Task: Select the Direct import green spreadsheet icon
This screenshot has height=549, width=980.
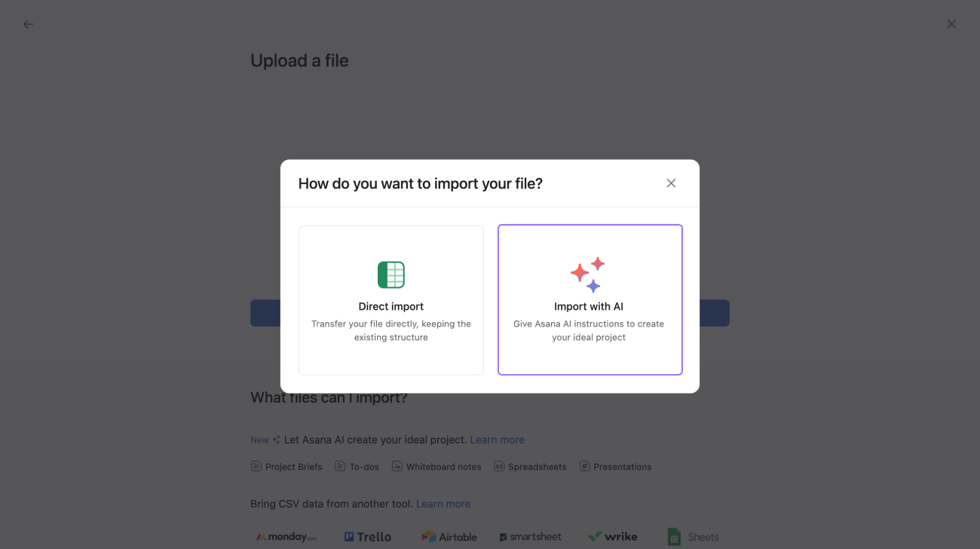Action: pyautogui.click(x=390, y=274)
